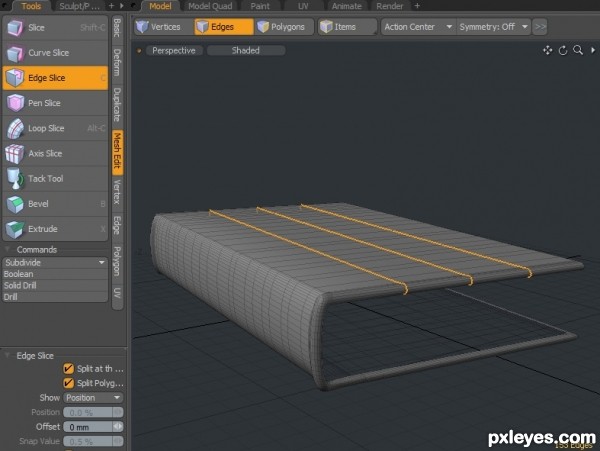The image size is (600, 451).
Task: Click the Snap Value 0.5 % field
Action: coord(88,441)
